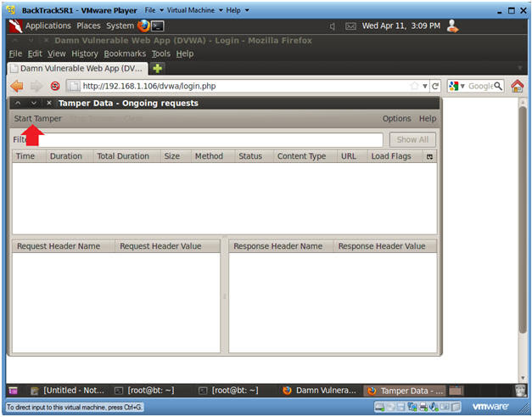The width and height of the screenshot is (532, 417).
Task: Launch Firefox from the top panel icon
Action: click(143, 25)
